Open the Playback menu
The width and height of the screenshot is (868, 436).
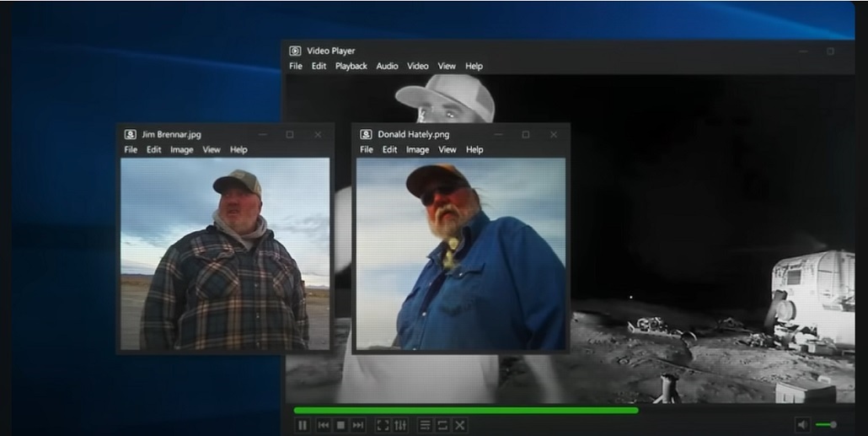tap(351, 66)
